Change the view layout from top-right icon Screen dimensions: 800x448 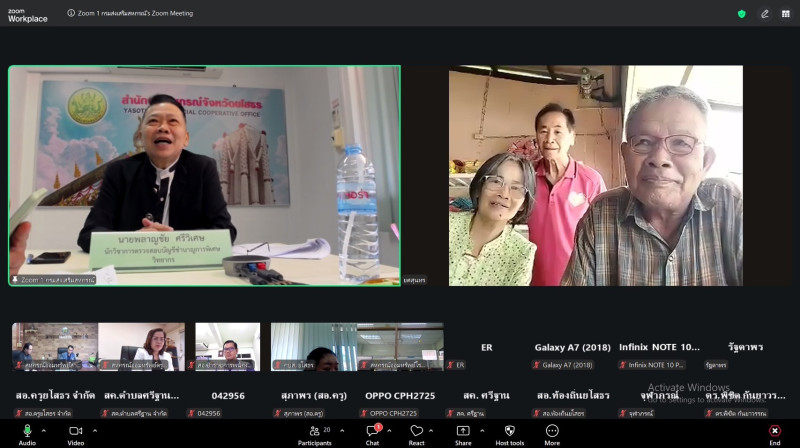point(787,13)
